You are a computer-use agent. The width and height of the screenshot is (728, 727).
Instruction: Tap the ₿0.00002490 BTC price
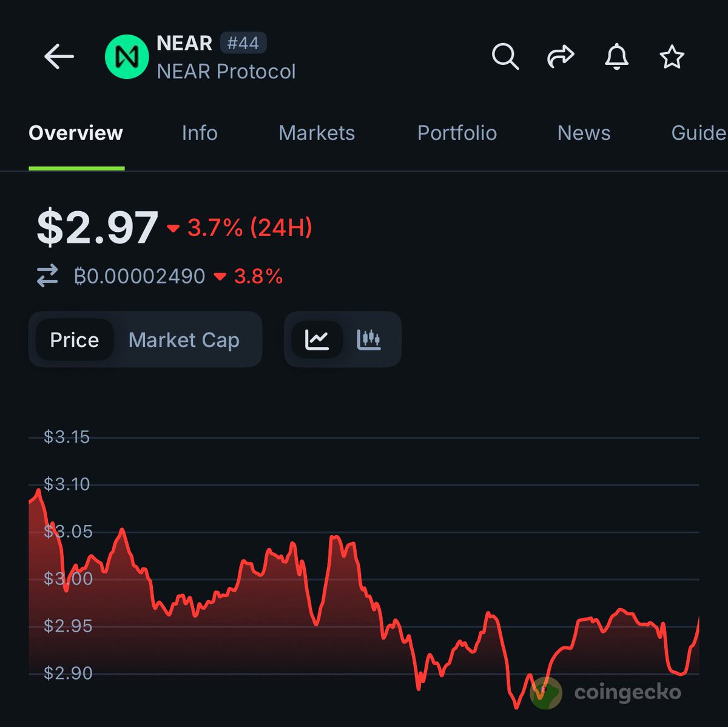(x=140, y=276)
